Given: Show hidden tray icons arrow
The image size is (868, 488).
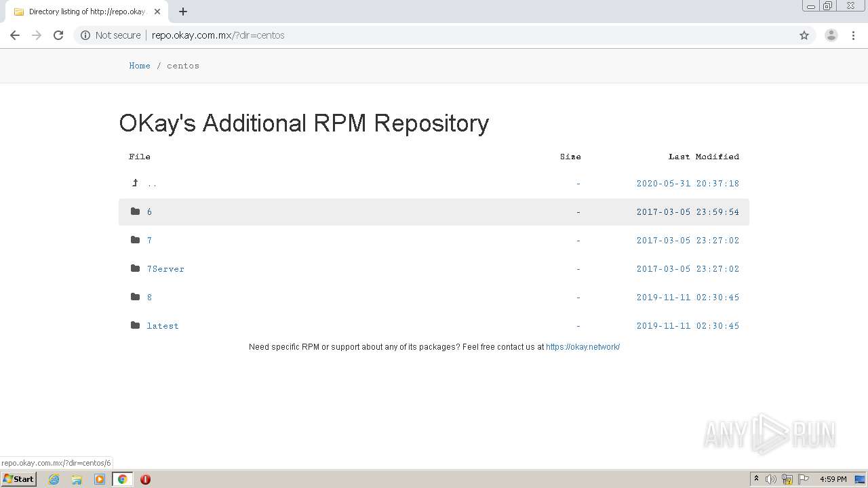Looking at the screenshot, I should tap(756, 479).
